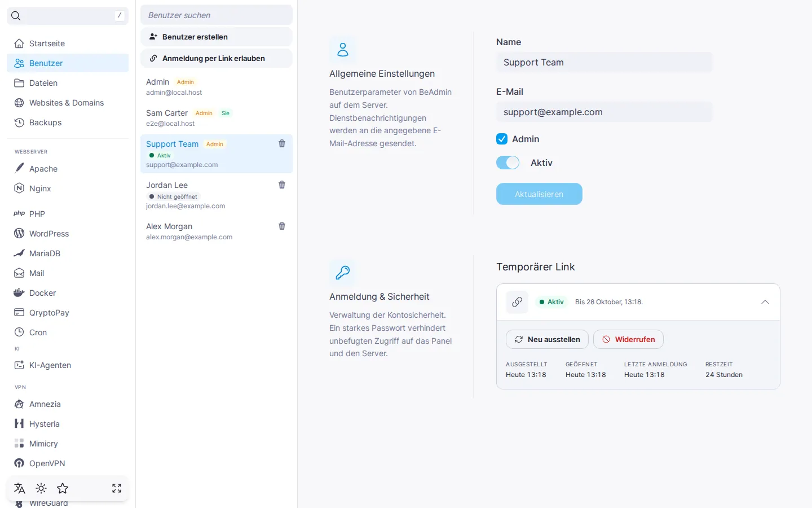Open PHP in the sidebar
The image size is (812, 508).
click(68, 214)
